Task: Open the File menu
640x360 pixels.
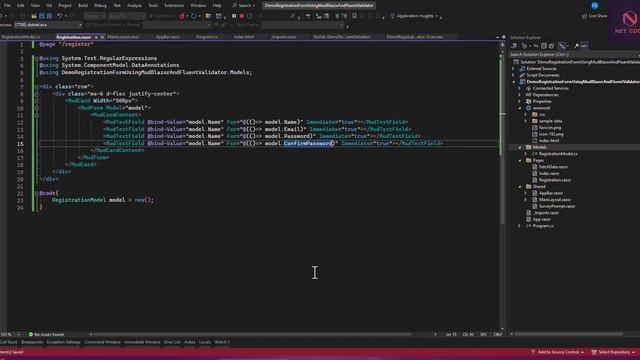Action: [7, 5]
